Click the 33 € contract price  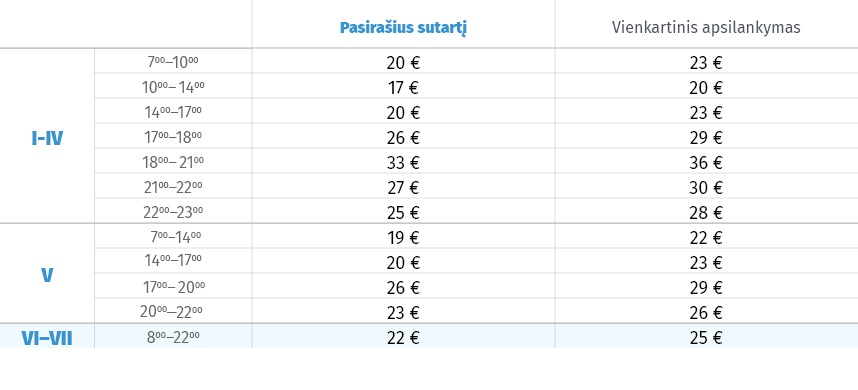(403, 163)
